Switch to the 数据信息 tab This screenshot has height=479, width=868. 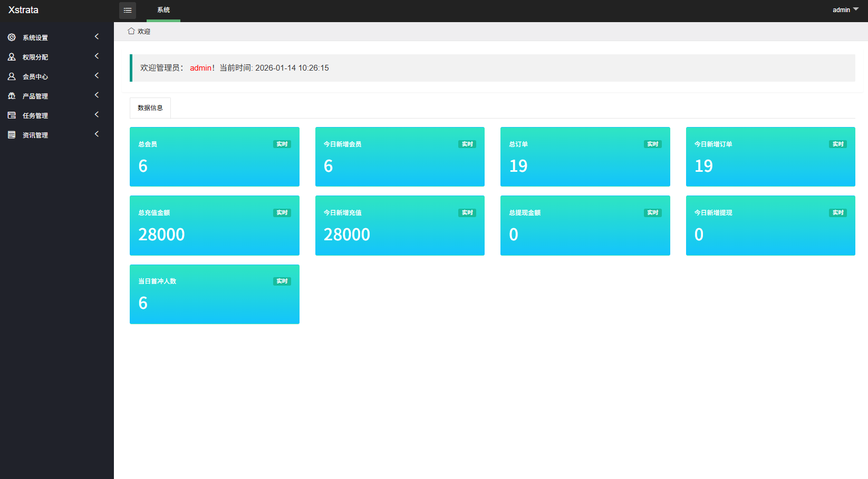[150, 108]
